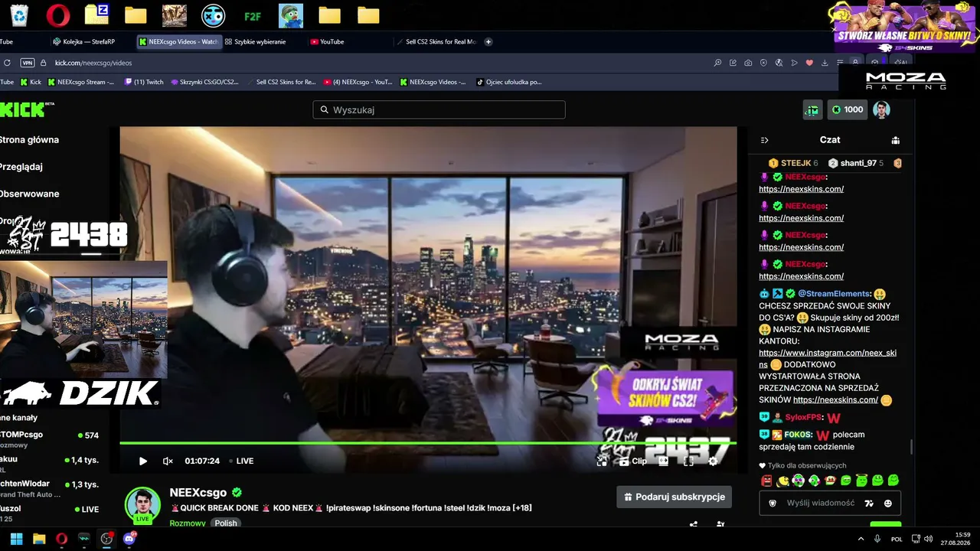Viewport: 980px width, 551px height.
Task: Open the neex_skins Instagram link in chat
Action: tap(828, 359)
